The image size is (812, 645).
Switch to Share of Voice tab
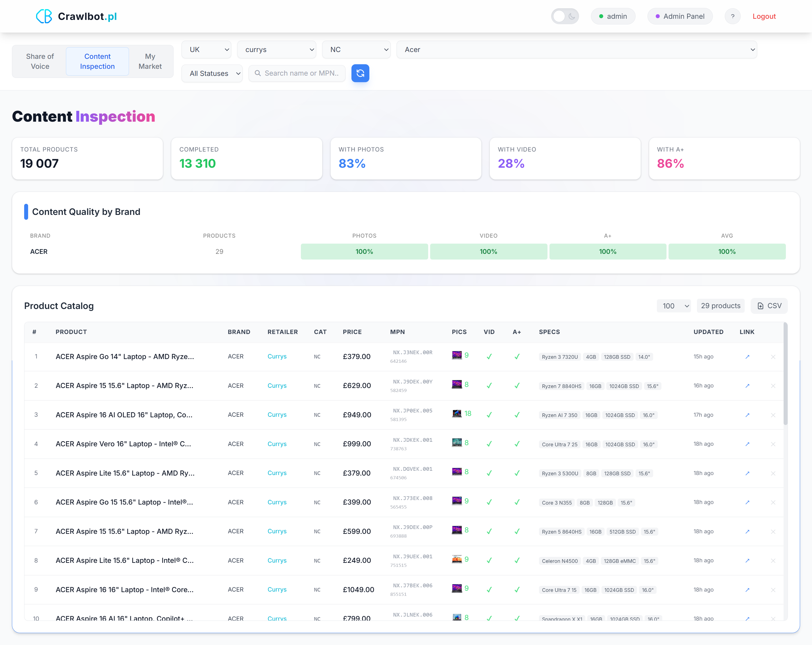click(x=40, y=61)
